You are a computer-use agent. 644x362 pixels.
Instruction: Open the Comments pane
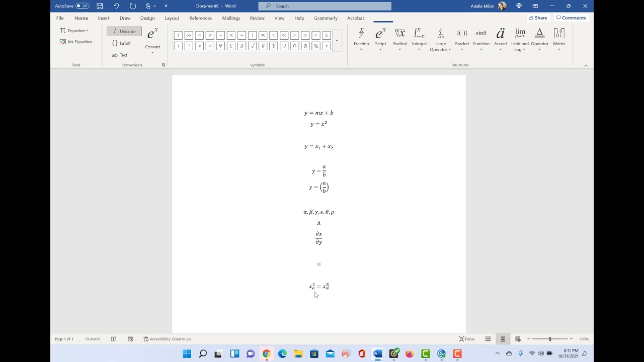571,17
